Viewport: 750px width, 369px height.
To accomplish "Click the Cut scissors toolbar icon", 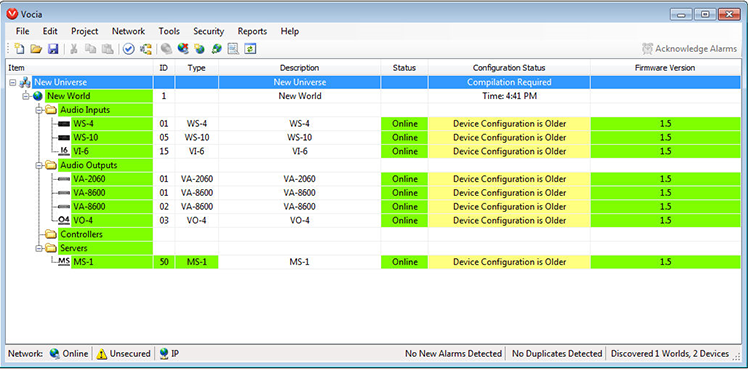I will click(x=74, y=49).
